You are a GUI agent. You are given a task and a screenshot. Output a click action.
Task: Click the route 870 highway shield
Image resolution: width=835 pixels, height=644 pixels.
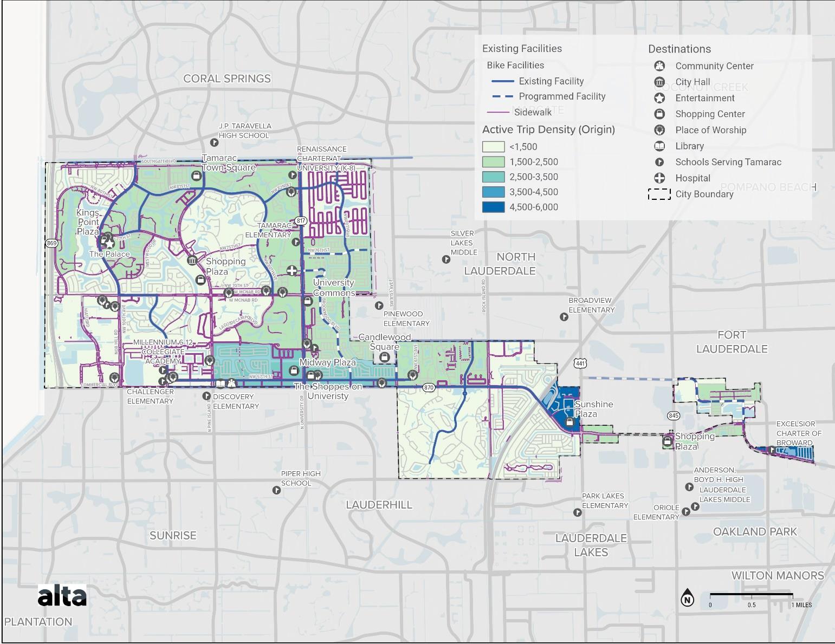click(429, 388)
